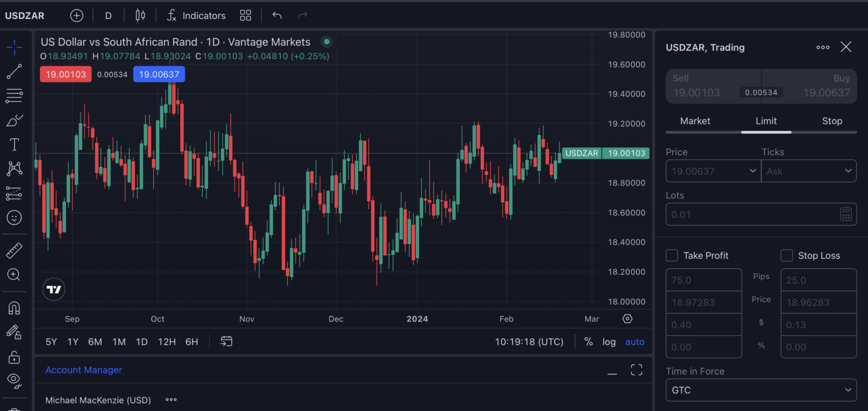
Task: Click the USDZAR price label on scale
Action: pyautogui.click(x=606, y=153)
